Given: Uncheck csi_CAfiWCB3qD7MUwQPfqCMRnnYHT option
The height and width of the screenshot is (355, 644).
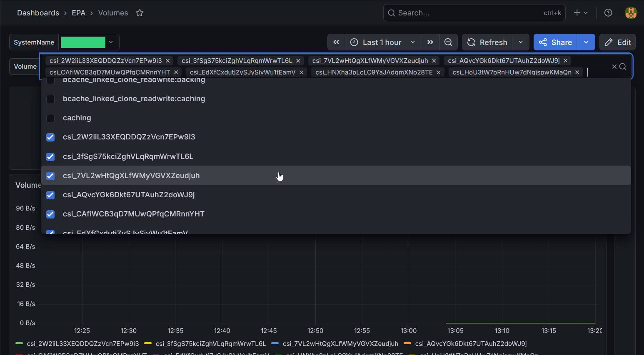Looking at the screenshot, I should click(x=50, y=214).
